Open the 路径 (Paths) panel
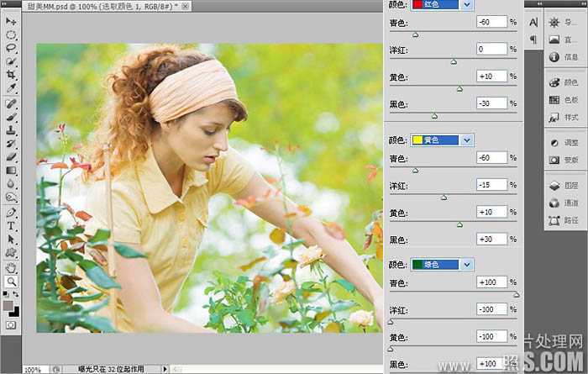 tap(564, 220)
